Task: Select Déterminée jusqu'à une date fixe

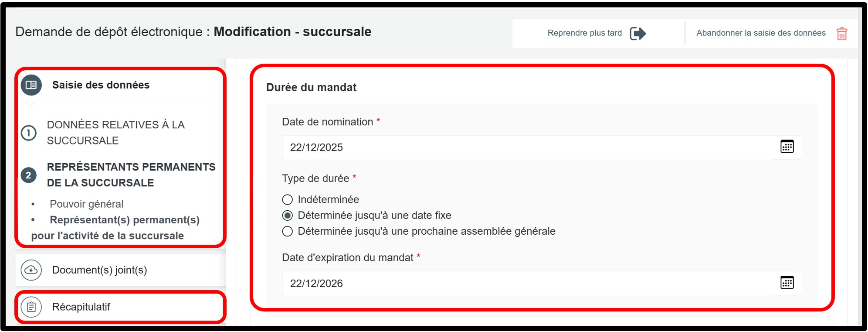Action: coord(288,216)
